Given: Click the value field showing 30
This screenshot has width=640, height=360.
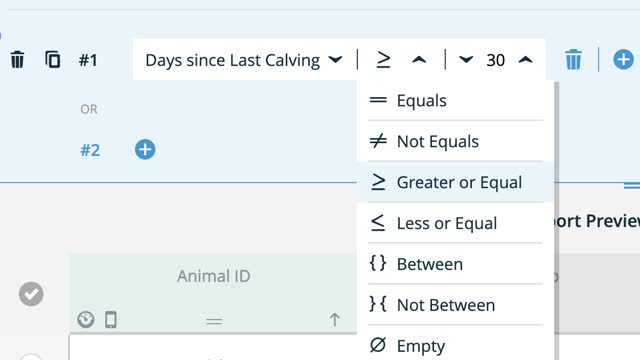Looking at the screenshot, I should coord(496,60).
